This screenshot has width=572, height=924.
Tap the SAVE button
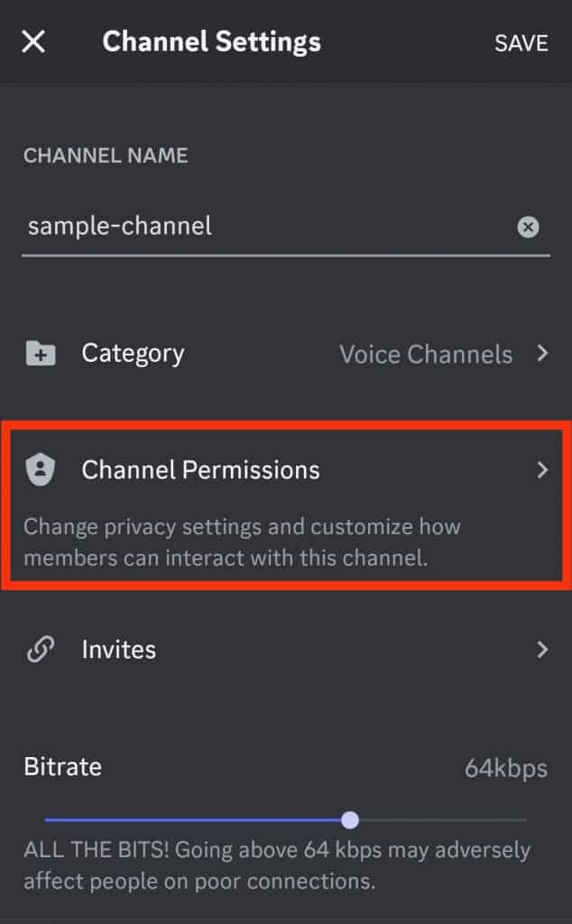tap(521, 42)
